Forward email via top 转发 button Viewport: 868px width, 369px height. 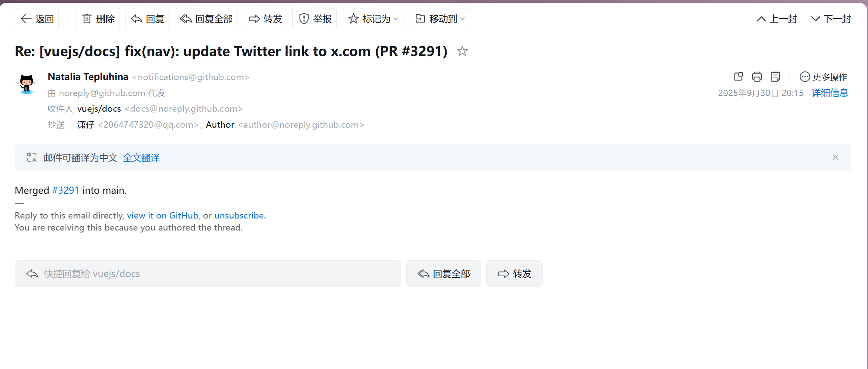265,19
